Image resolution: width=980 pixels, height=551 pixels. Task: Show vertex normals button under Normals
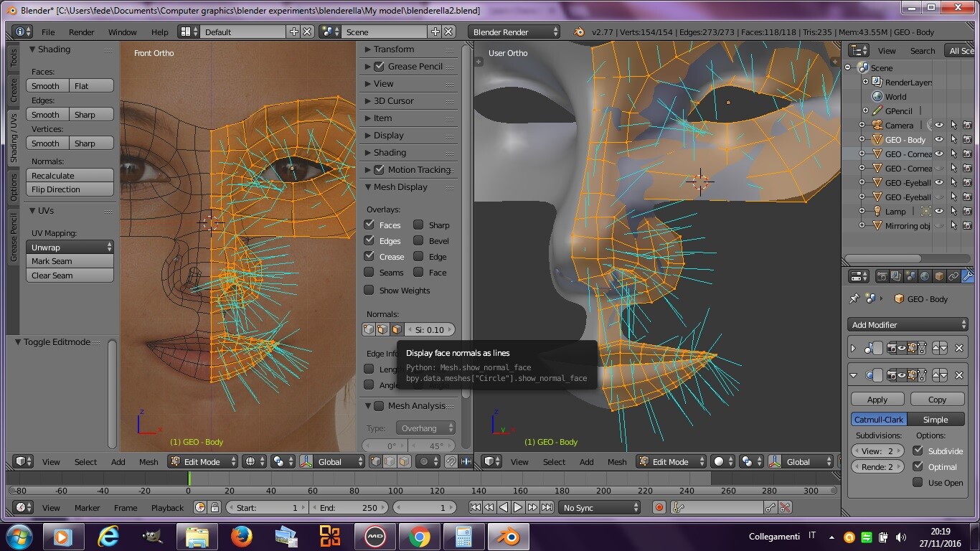(369, 329)
